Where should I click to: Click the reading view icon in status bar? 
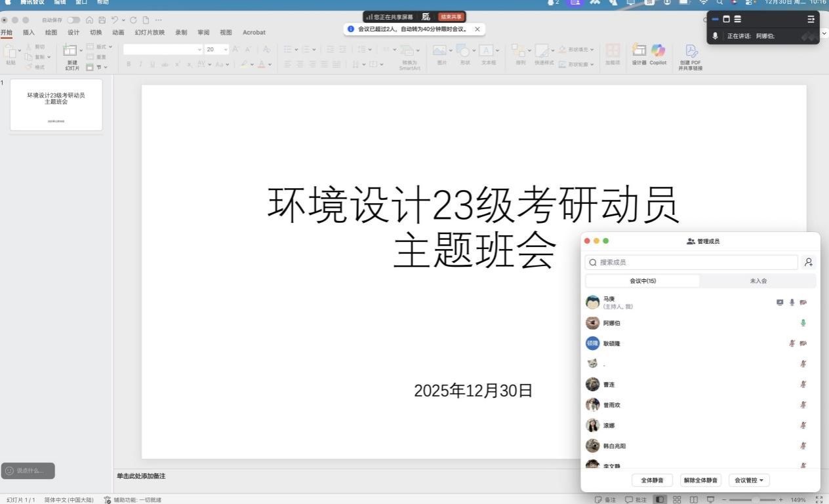[693, 499]
